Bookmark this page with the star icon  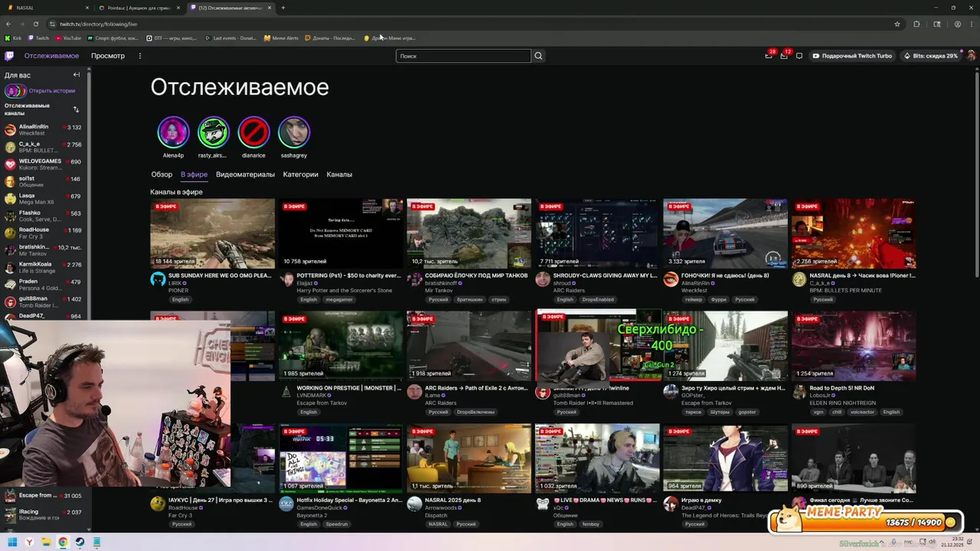coord(897,24)
